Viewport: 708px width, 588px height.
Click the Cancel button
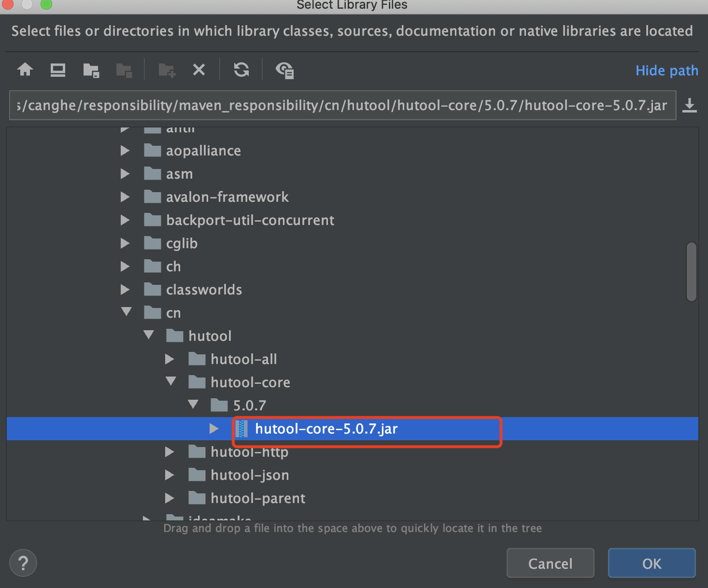point(551,563)
